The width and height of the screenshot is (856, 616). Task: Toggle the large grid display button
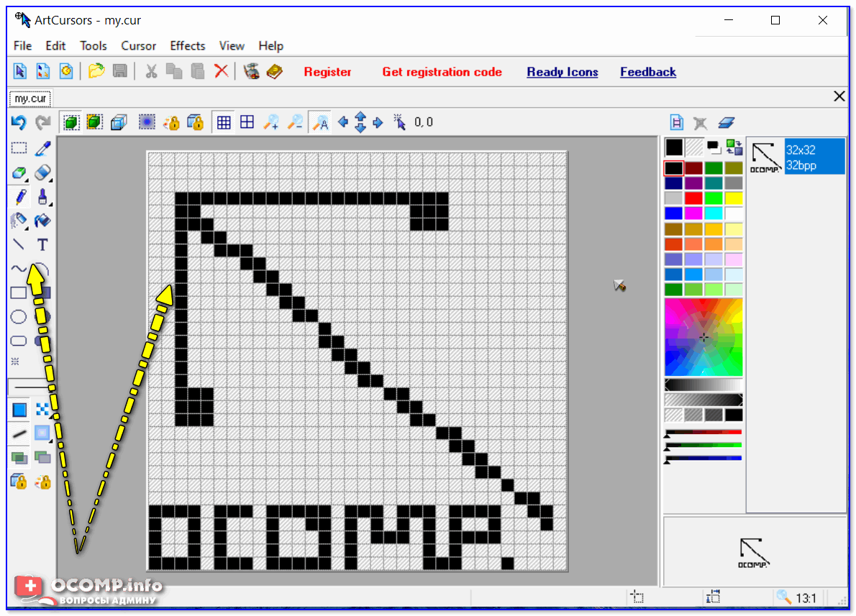click(247, 122)
